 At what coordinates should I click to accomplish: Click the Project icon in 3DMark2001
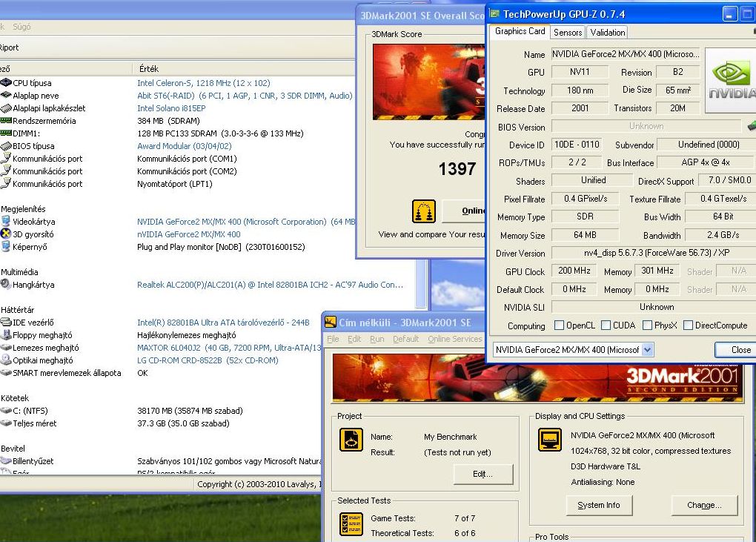click(x=351, y=439)
